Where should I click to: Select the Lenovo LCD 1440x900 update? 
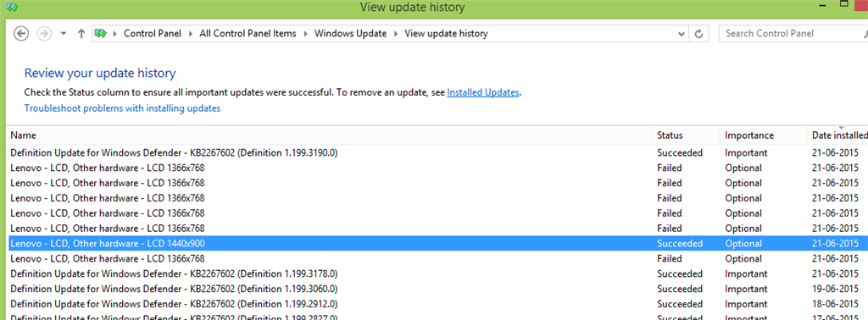click(437, 244)
